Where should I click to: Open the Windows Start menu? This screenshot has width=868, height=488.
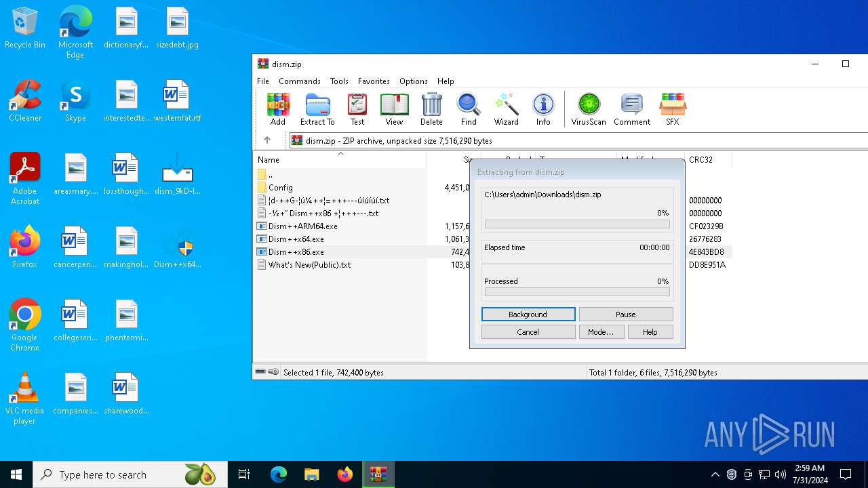[x=16, y=474]
